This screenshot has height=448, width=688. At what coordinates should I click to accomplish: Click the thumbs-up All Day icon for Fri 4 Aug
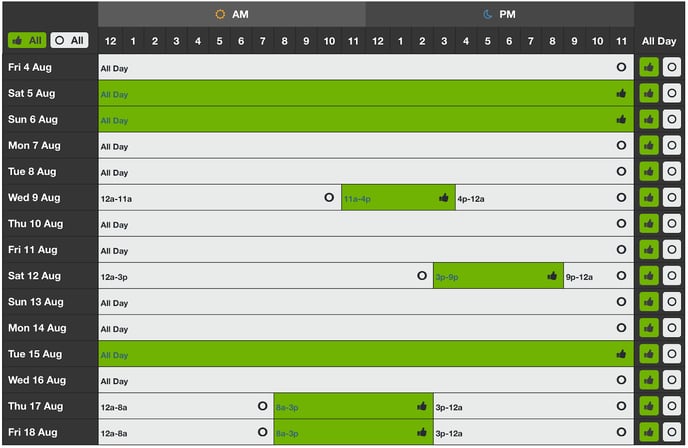point(649,67)
